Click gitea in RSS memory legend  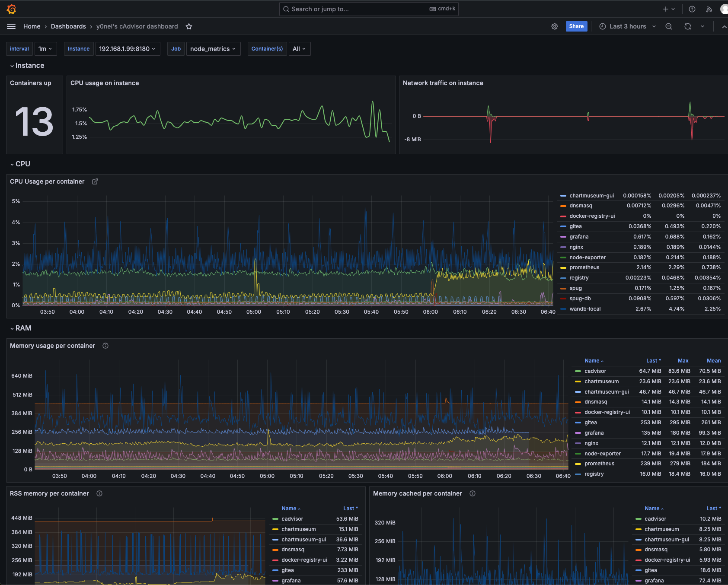pyautogui.click(x=287, y=570)
